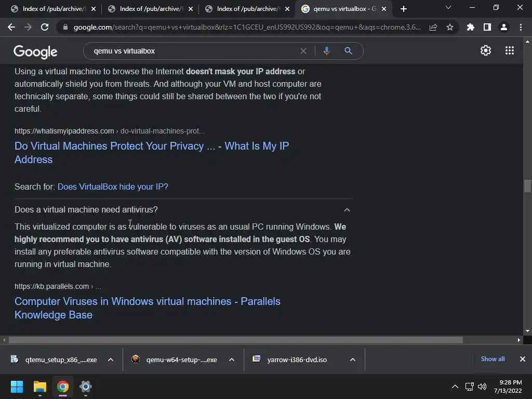The height and width of the screenshot is (399, 532).
Task: Open Google quick settings gear
Action: point(486,50)
